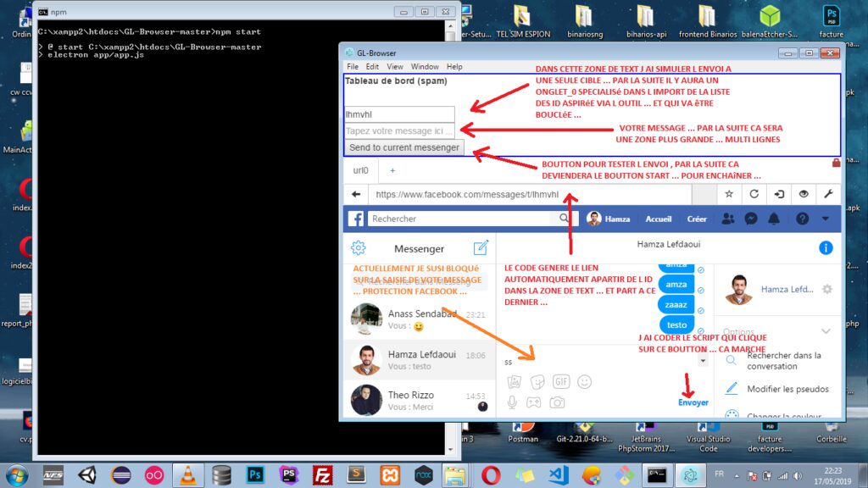Open GIF picker
This screenshot has width=868, height=488.
[x=561, y=381]
